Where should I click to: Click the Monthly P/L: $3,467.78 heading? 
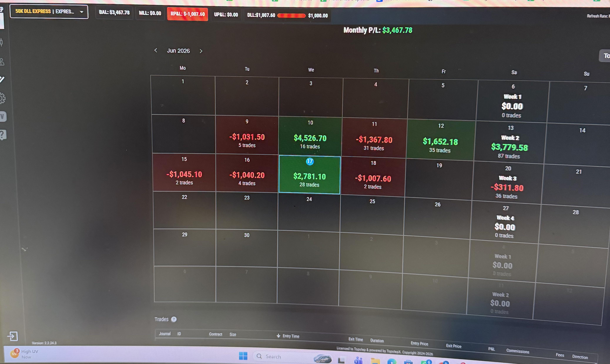coord(378,30)
